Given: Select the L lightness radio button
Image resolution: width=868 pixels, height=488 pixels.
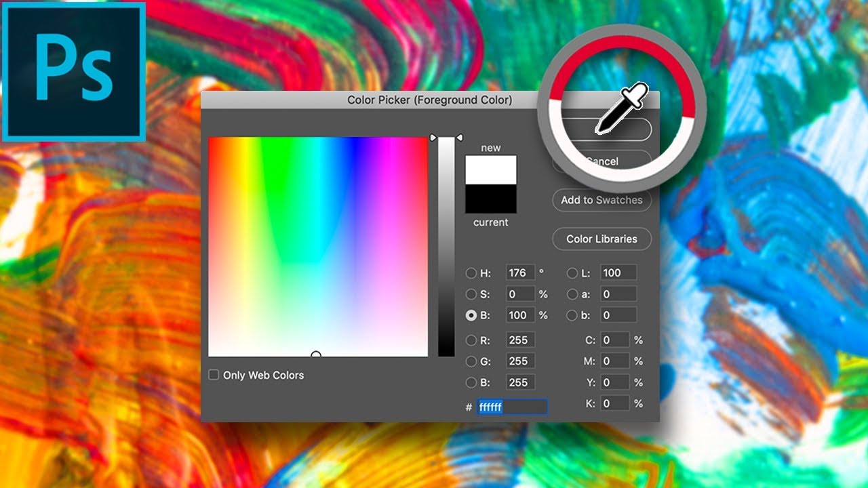Looking at the screenshot, I should pos(572,273).
